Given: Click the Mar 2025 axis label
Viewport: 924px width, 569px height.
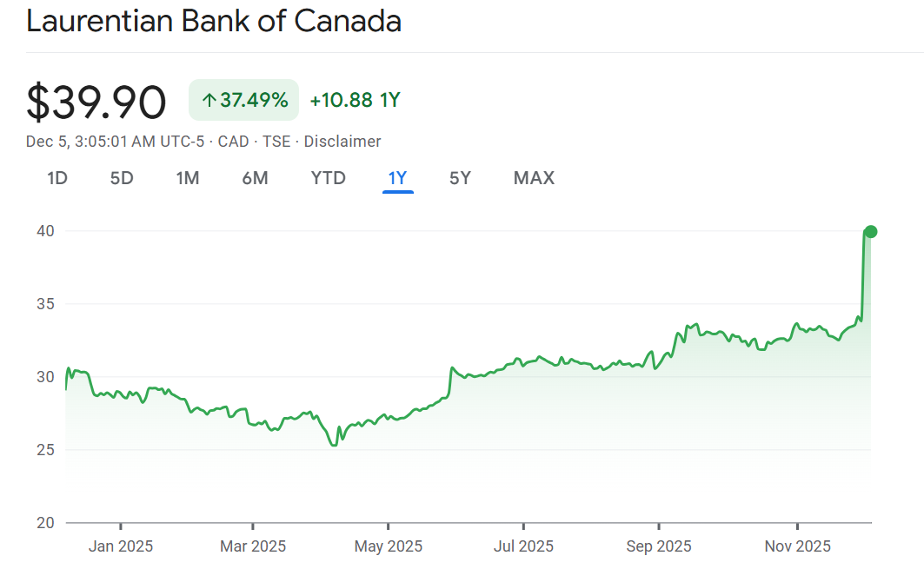Looking at the screenshot, I should (253, 546).
